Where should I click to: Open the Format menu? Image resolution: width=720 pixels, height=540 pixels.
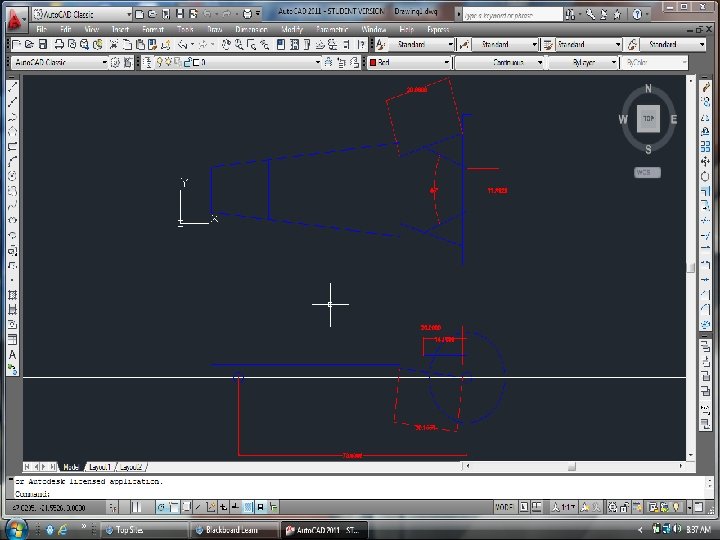(153, 29)
